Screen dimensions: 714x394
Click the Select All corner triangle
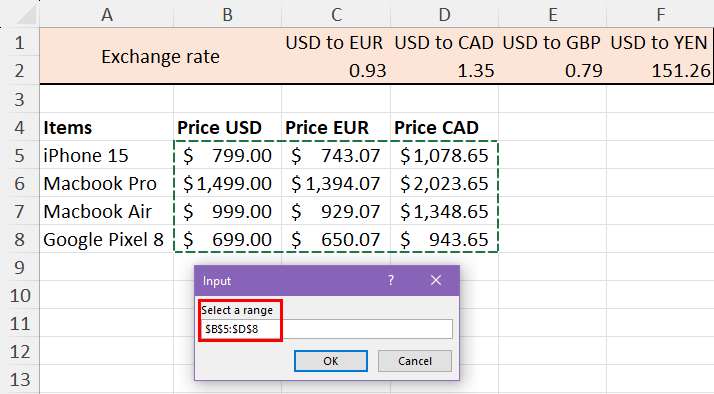tap(26, 15)
